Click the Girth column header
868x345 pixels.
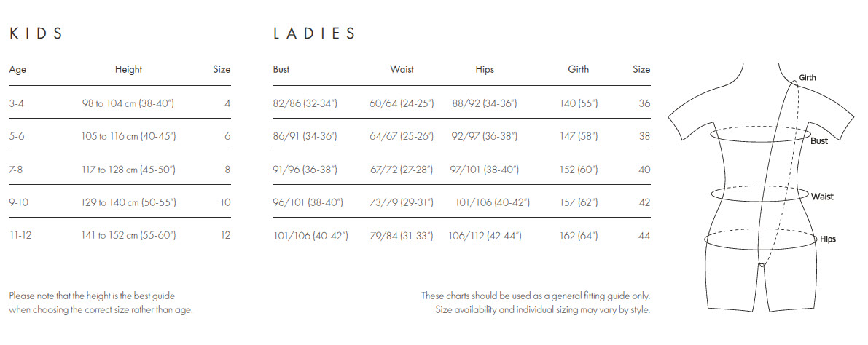(579, 70)
